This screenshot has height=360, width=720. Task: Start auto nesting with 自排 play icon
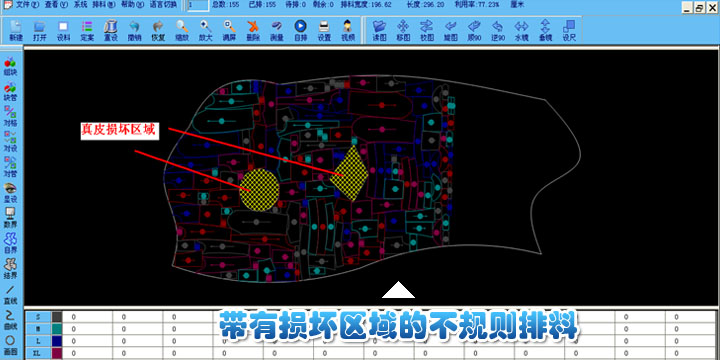point(300,30)
